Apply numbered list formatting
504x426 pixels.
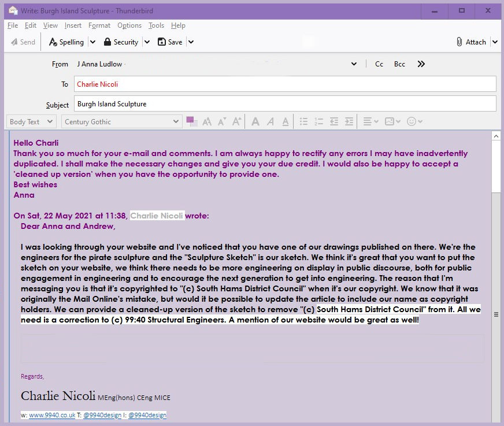coord(318,121)
